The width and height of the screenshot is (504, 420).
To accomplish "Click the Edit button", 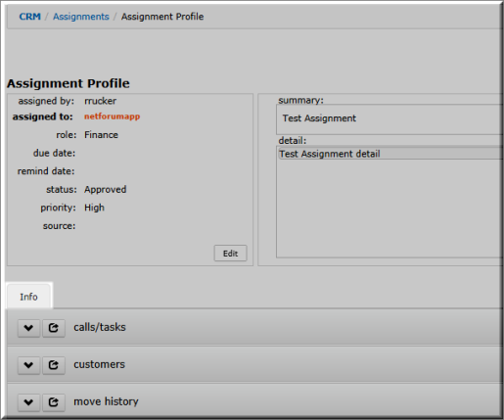I will pyautogui.click(x=230, y=254).
